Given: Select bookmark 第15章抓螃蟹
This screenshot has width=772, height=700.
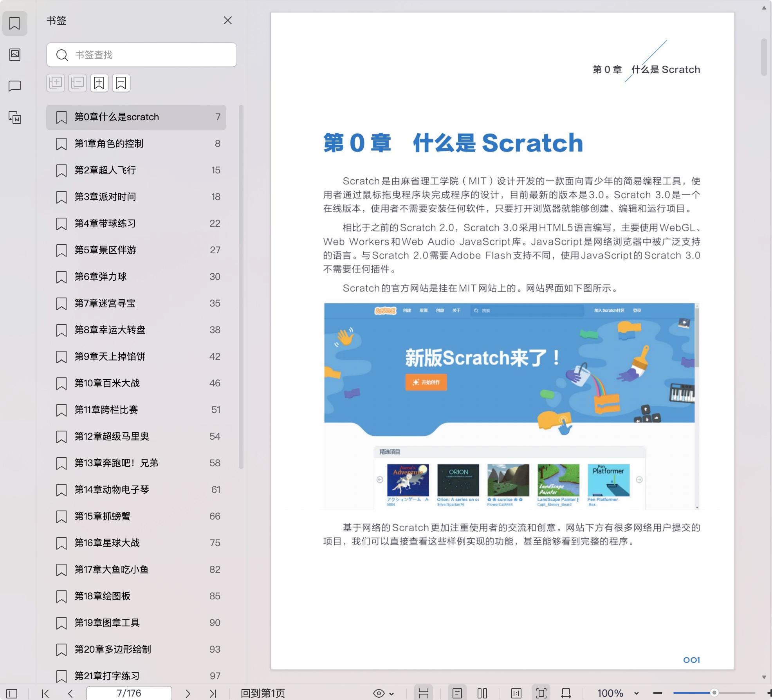Looking at the screenshot, I should pyautogui.click(x=136, y=516).
